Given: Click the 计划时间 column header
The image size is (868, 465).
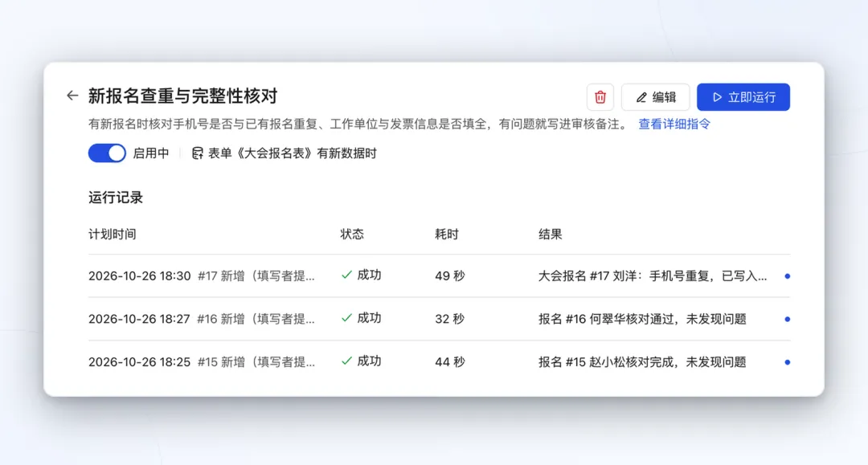Looking at the screenshot, I should pyautogui.click(x=113, y=234).
